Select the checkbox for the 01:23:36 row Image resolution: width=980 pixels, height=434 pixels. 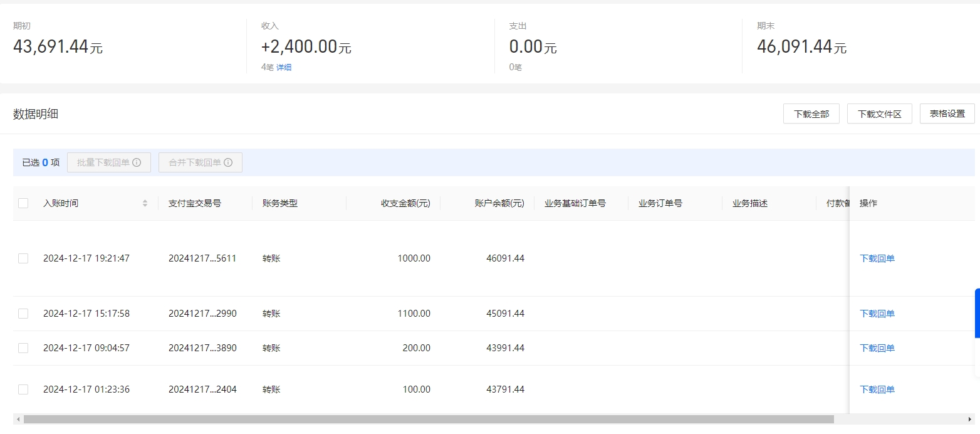point(23,389)
